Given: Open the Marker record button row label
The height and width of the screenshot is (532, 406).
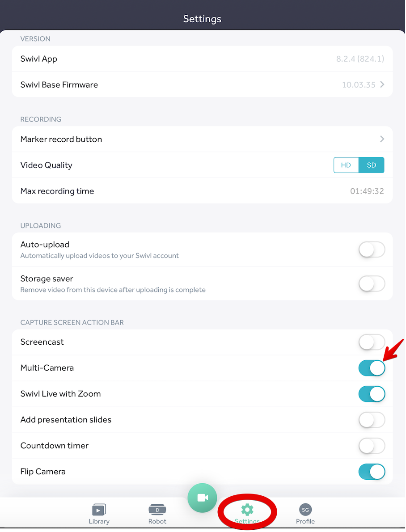Looking at the screenshot, I should 61,139.
